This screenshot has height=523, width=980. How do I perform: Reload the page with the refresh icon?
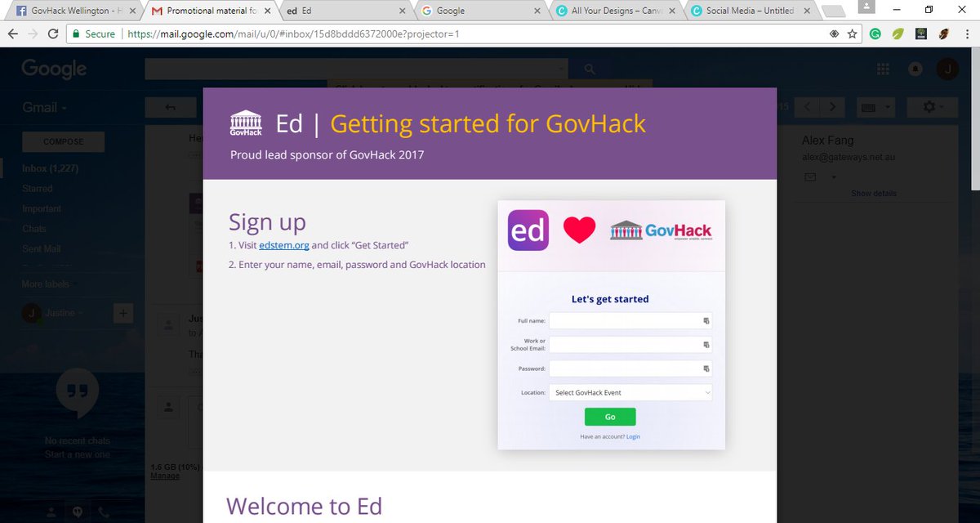[x=53, y=34]
